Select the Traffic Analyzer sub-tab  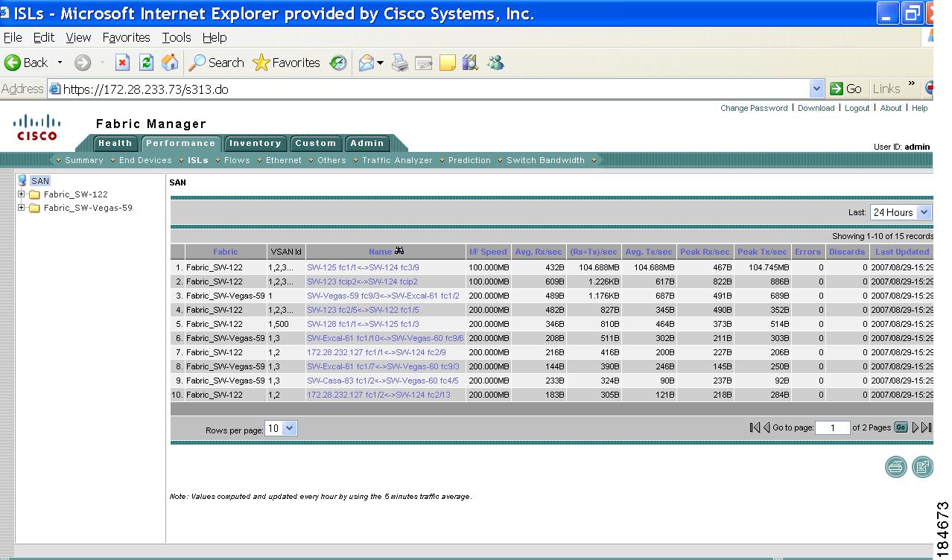click(396, 160)
